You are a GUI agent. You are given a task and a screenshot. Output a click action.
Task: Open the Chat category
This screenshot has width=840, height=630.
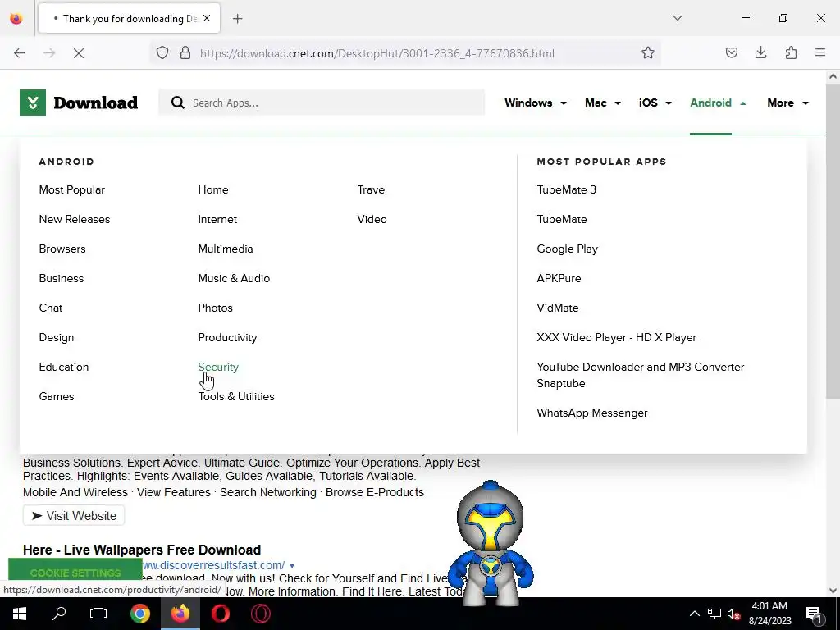tap(51, 308)
